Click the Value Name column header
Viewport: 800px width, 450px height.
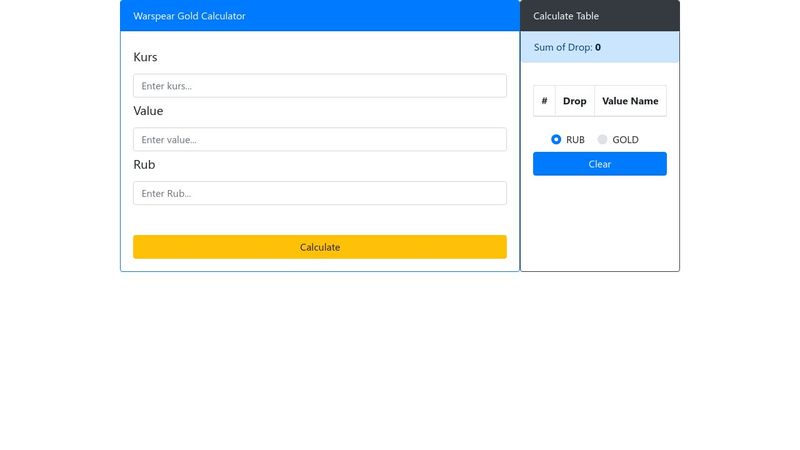click(630, 101)
